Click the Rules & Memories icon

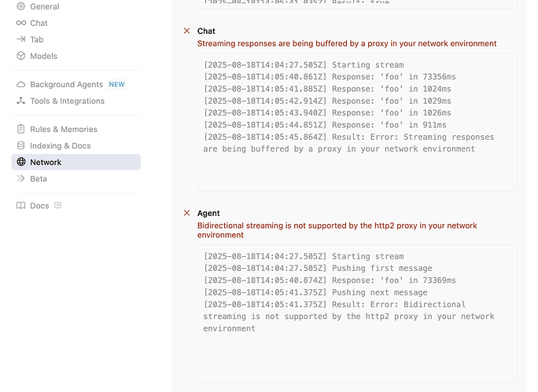coord(20,129)
